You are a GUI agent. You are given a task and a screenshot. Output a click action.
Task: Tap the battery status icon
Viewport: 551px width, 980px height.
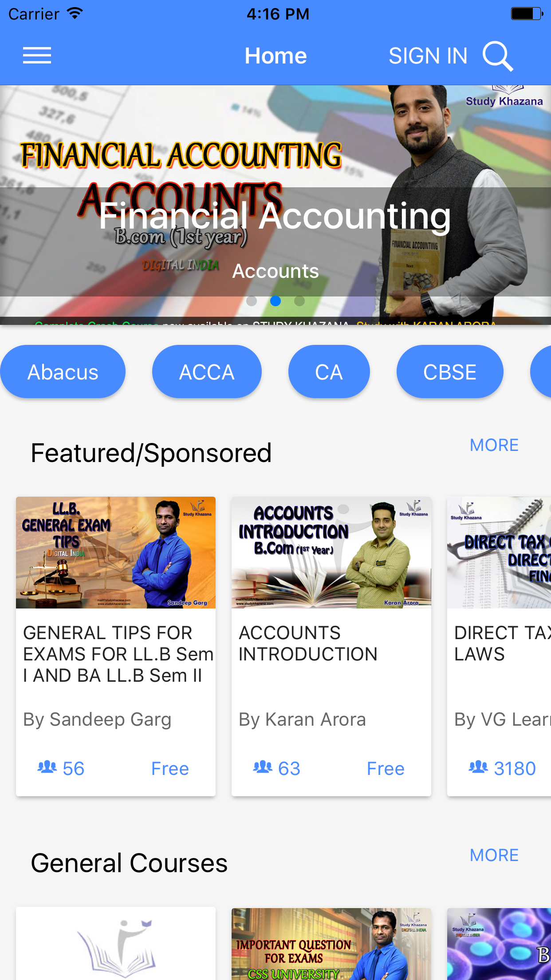[527, 14]
